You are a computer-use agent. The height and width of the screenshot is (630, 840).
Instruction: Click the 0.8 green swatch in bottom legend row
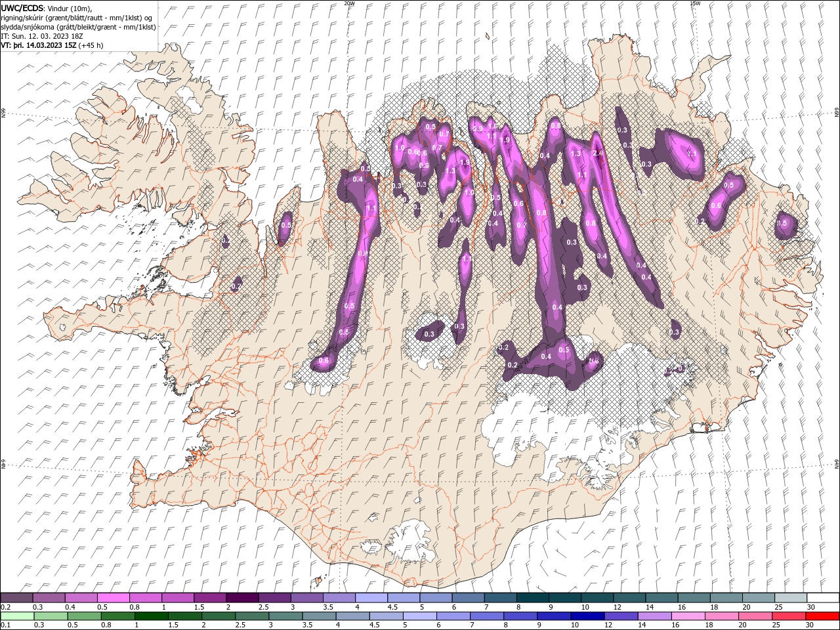[117, 616]
